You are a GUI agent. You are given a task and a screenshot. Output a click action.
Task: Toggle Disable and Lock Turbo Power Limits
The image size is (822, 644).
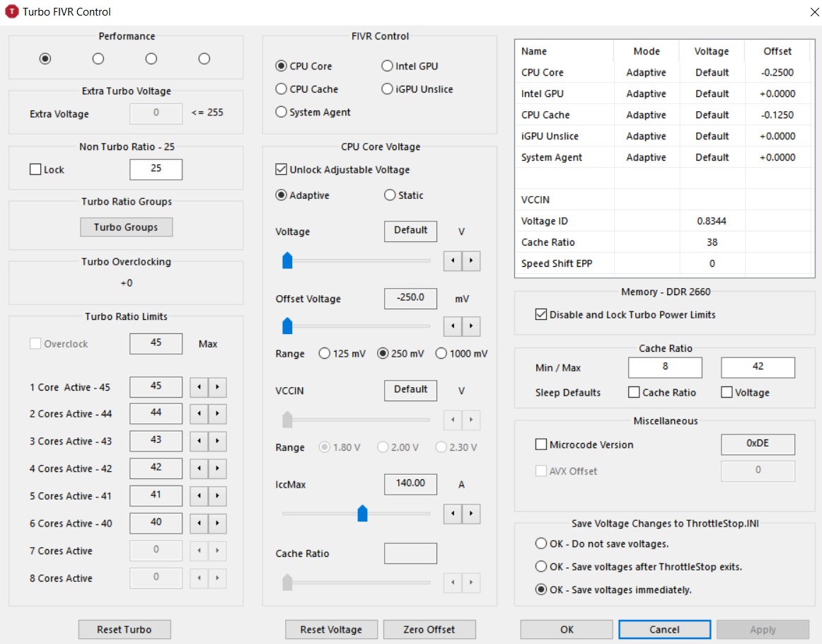click(541, 315)
